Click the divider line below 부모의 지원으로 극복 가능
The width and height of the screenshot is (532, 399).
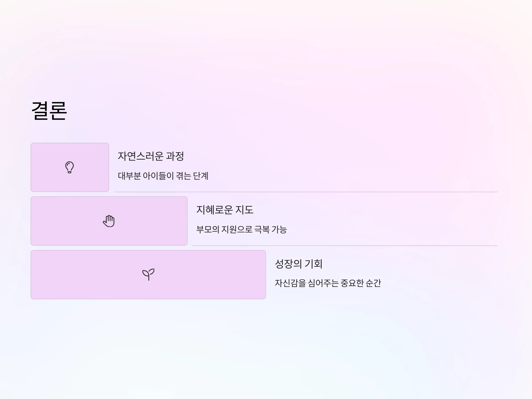345,246
